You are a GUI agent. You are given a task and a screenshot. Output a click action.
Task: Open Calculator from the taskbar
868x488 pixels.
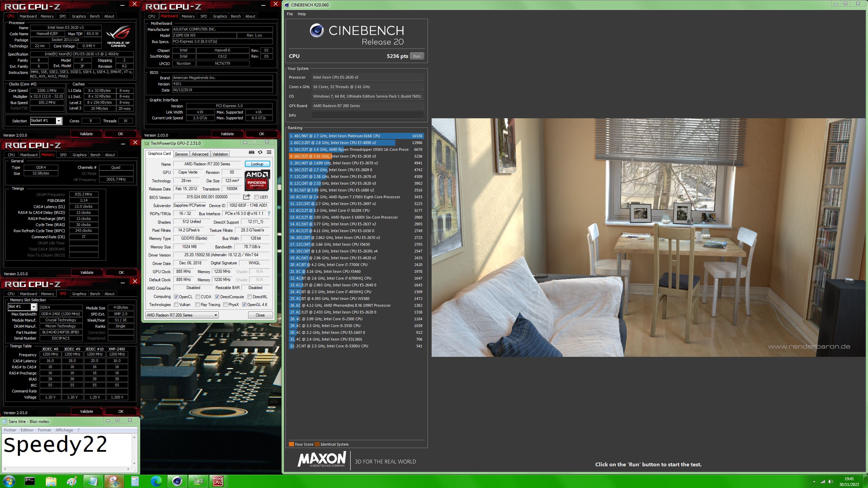(x=135, y=481)
